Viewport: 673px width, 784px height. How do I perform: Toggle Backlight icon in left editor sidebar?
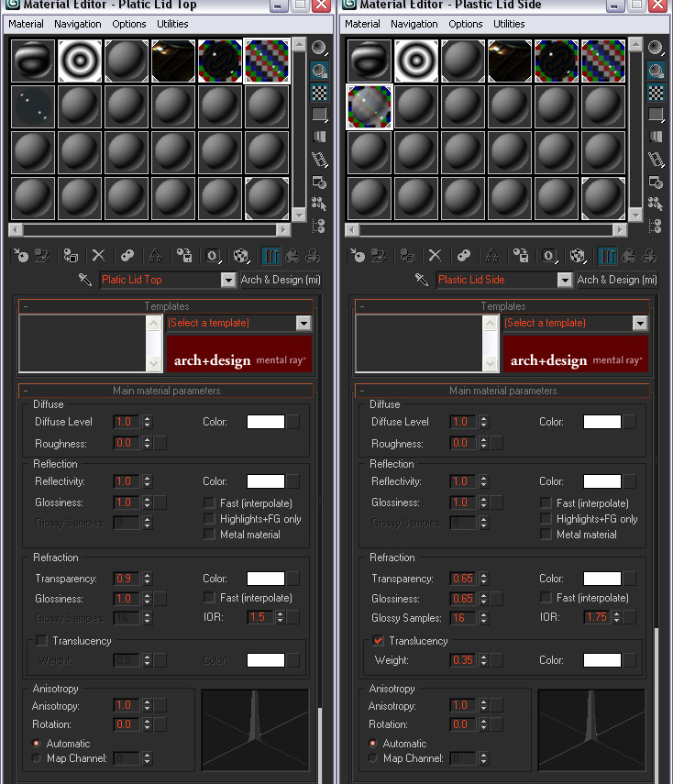pyautogui.click(x=319, y=70)
